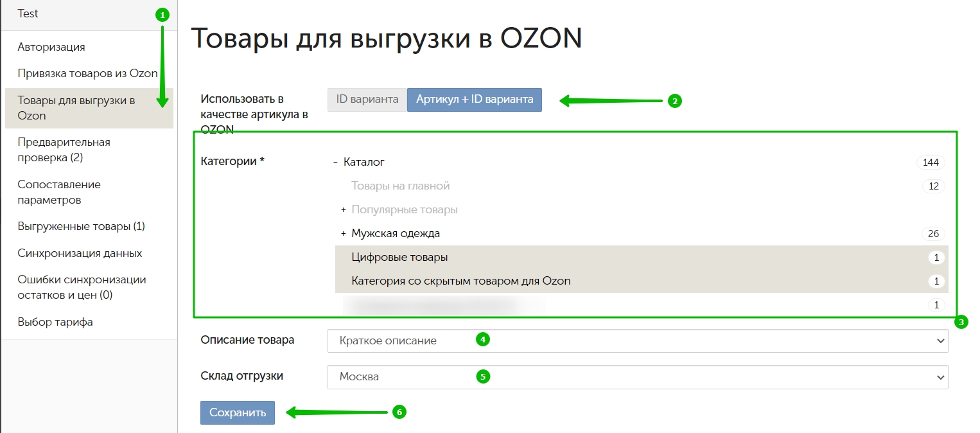Collapse the Каталог tree node
Image resolution: width=980 pixels, height=433 pixels.
[335, 163]
